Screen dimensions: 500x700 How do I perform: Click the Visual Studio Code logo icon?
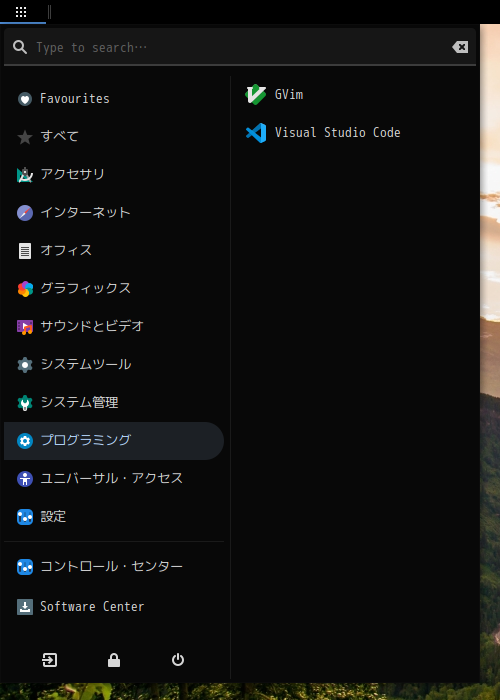click(x=256, y=133)
